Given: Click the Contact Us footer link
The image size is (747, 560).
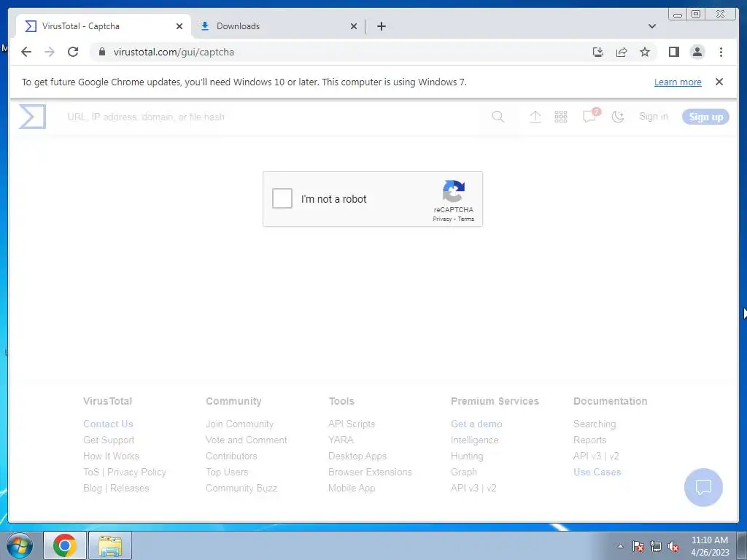Looking at the screenshot, I should tap(108, 424).
